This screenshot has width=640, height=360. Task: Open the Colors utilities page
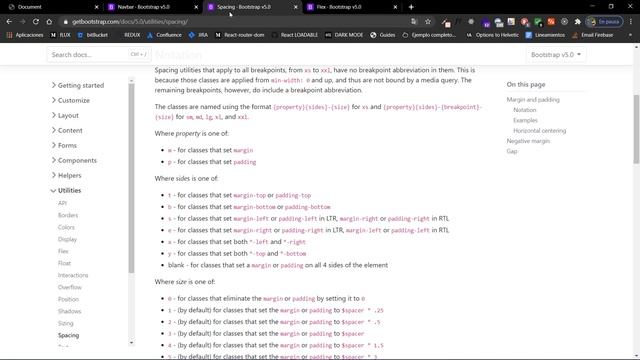[66, 227]
